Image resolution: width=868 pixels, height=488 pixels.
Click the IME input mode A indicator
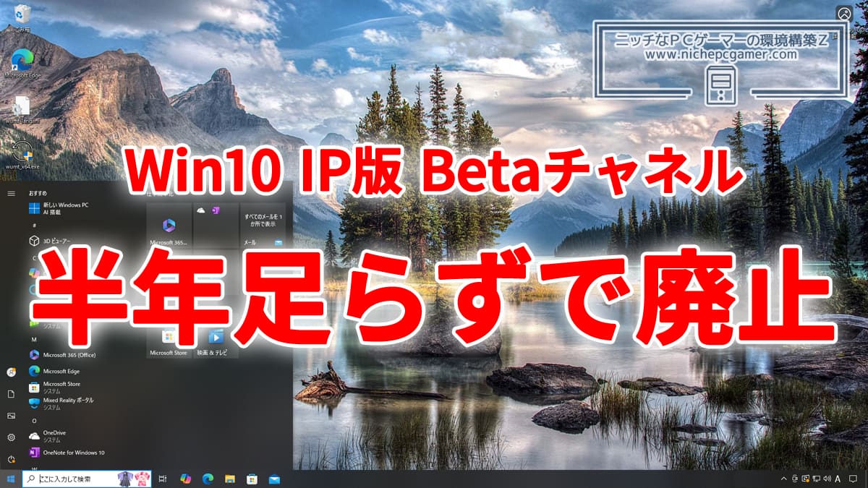pyautogui.click(x=837, y=479)
